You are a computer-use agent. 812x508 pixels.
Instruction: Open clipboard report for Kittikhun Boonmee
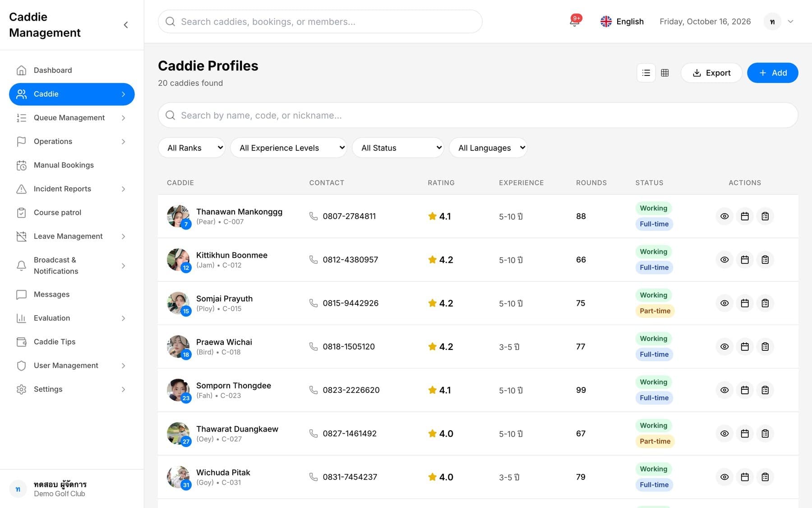[765, 260]
